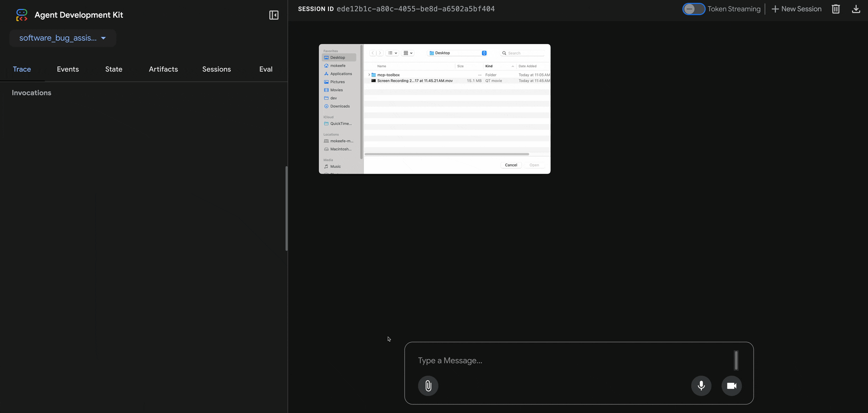Image resolution: width=868 pixels, height=413 pixels.
Task: Switch to the Artifacts tab
Action: [163, 69]
